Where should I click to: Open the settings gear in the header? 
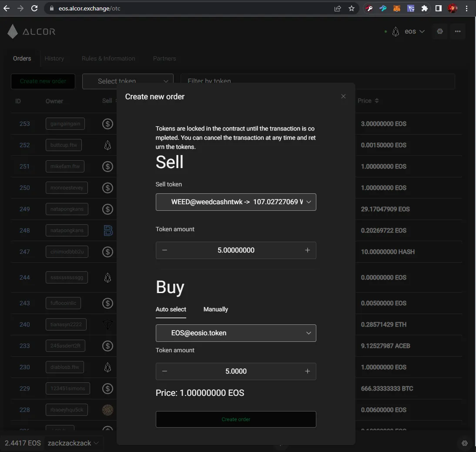[440, 31]
